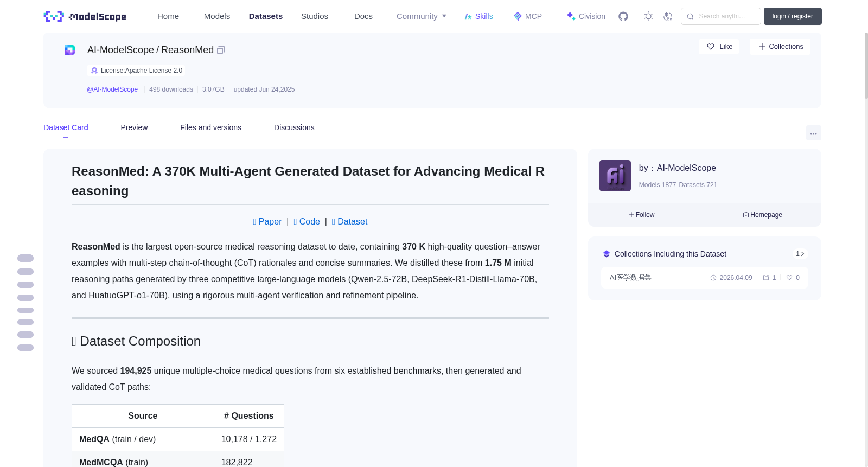Open the @AI-ModelScope profile link
Image resolution: width=868 pixels, height=467 pixels.
click(x=112, y=89)
